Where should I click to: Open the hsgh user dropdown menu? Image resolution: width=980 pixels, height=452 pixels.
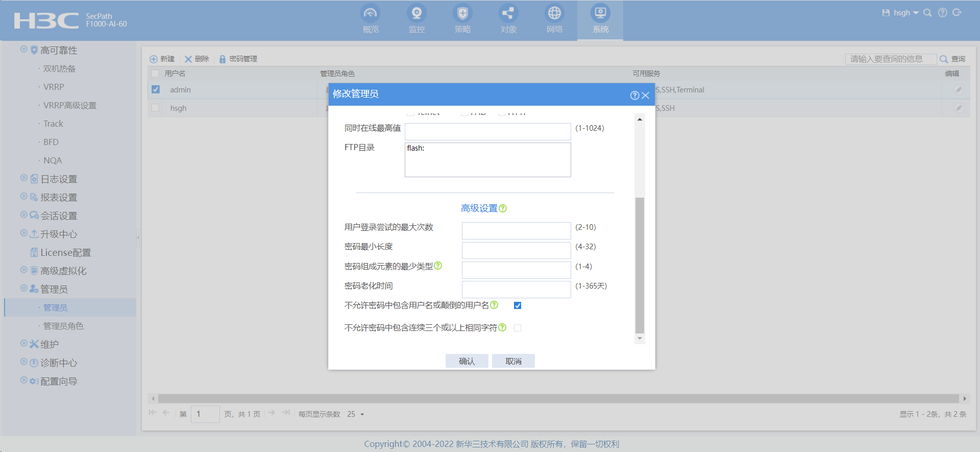point(906,13)
